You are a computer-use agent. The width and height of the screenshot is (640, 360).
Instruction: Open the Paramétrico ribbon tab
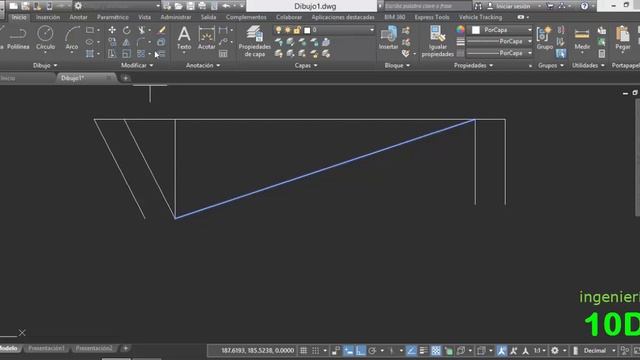point(113,17)
